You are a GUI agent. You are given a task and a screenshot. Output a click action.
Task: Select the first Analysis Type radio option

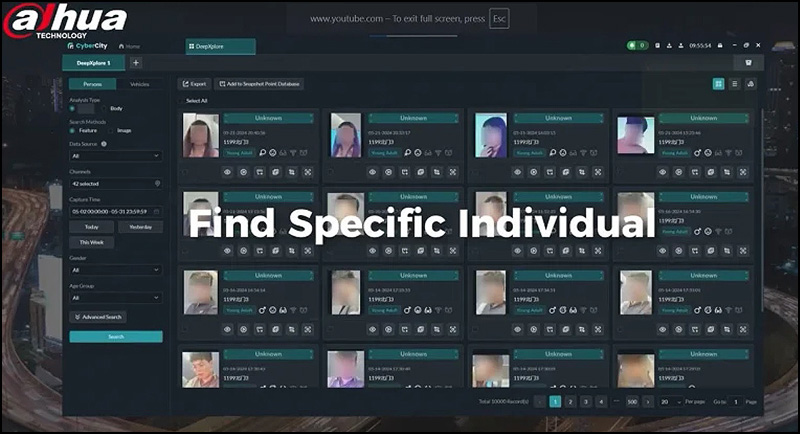coord(72,108)
